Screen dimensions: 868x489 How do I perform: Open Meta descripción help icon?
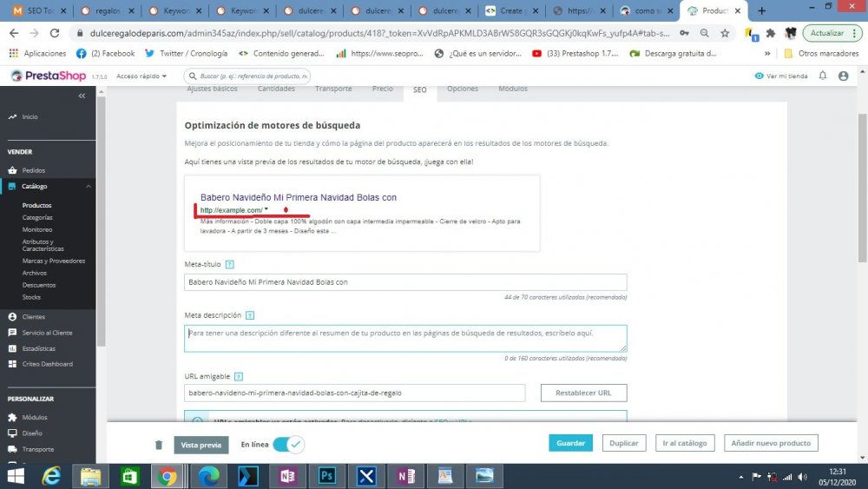point(250,315)
